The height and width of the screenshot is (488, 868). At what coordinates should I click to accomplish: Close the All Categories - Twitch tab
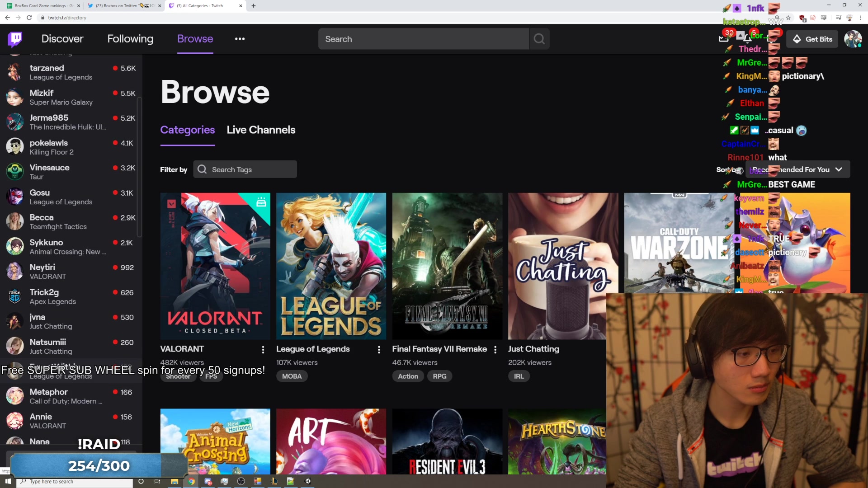(241, 6)
